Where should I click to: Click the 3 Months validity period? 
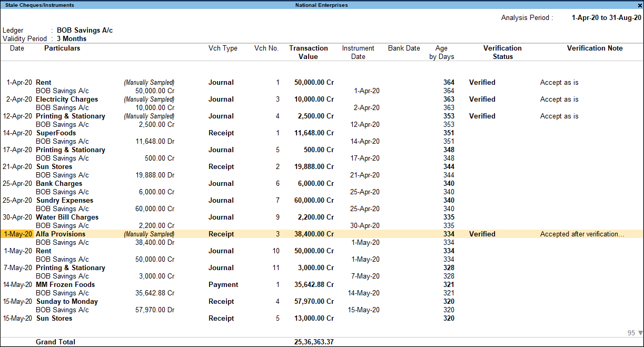coord(72,39)
